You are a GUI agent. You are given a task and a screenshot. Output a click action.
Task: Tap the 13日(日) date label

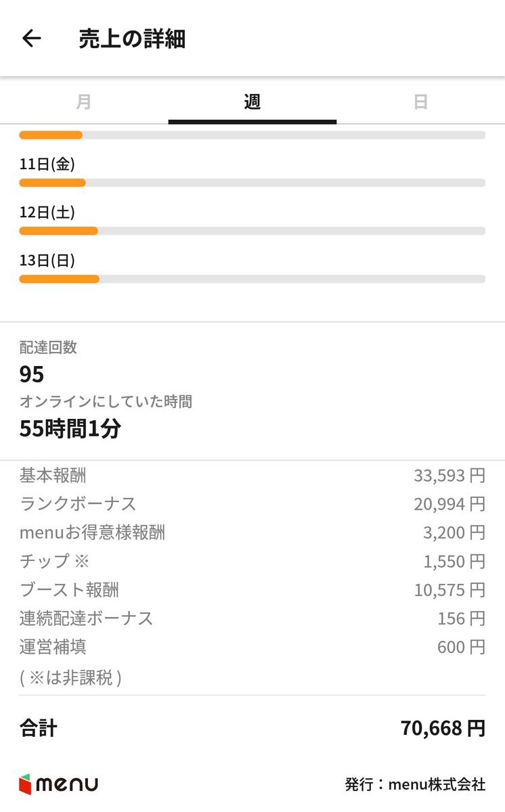click(47, 261)
